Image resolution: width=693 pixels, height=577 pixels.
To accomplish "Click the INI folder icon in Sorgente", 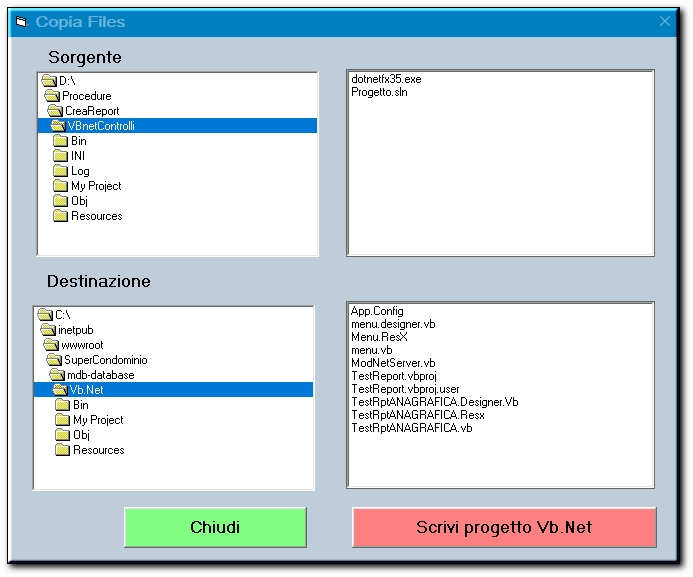I will pyautogui.click(x=60, y=156).
